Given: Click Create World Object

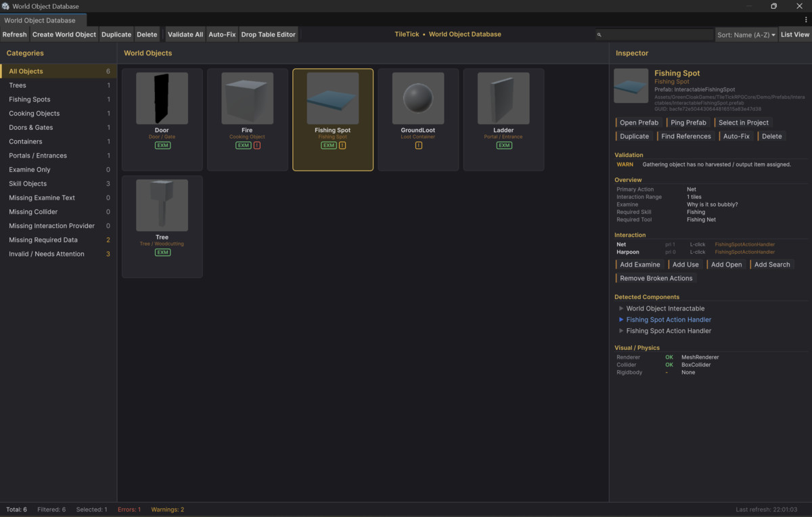Looking at the screenshot, I should coord(64,35).
